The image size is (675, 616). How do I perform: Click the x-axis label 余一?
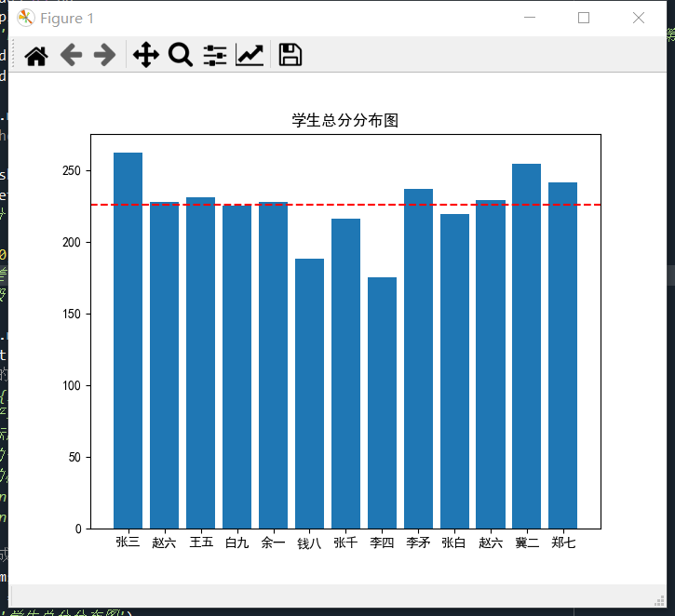pos(274,542)
